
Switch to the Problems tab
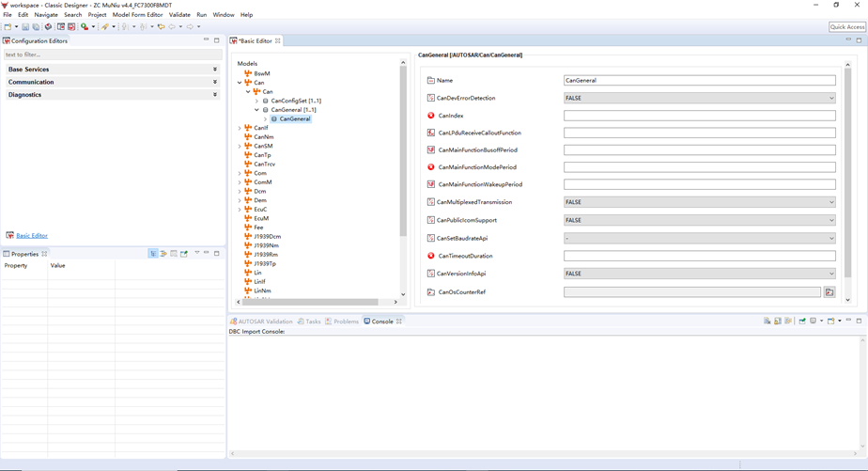tap(342, 322)
